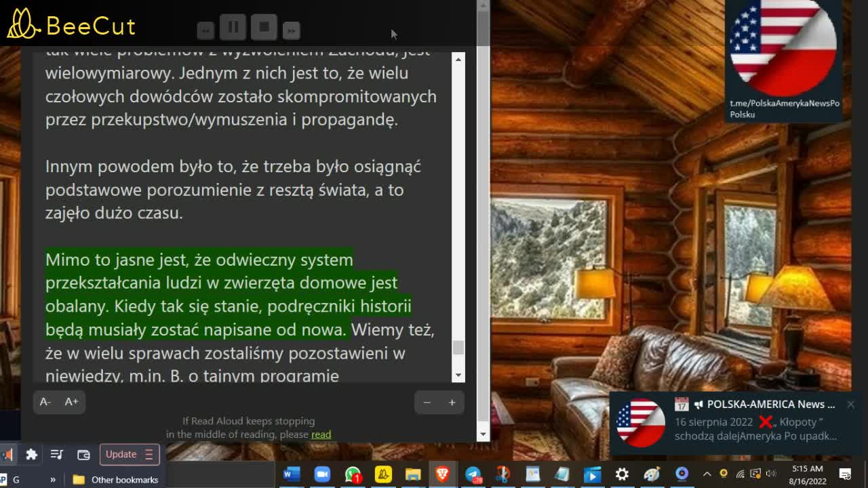Open the G bookmark
The image size is (868, 488).
click(10, 480)
